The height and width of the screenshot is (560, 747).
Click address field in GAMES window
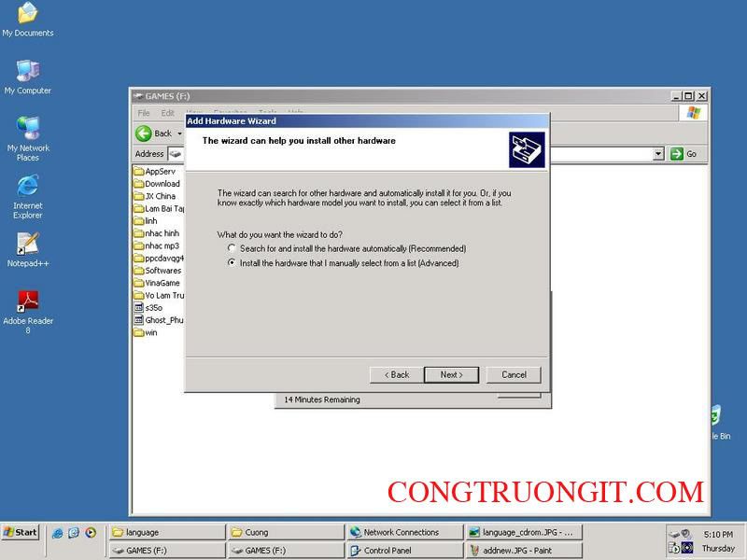[414, 154]
